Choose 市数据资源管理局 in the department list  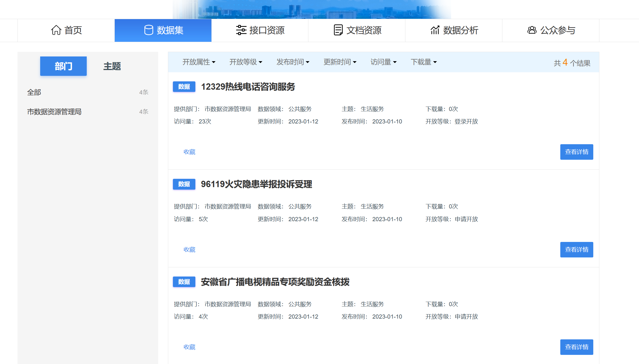click(x=88, y=112)
